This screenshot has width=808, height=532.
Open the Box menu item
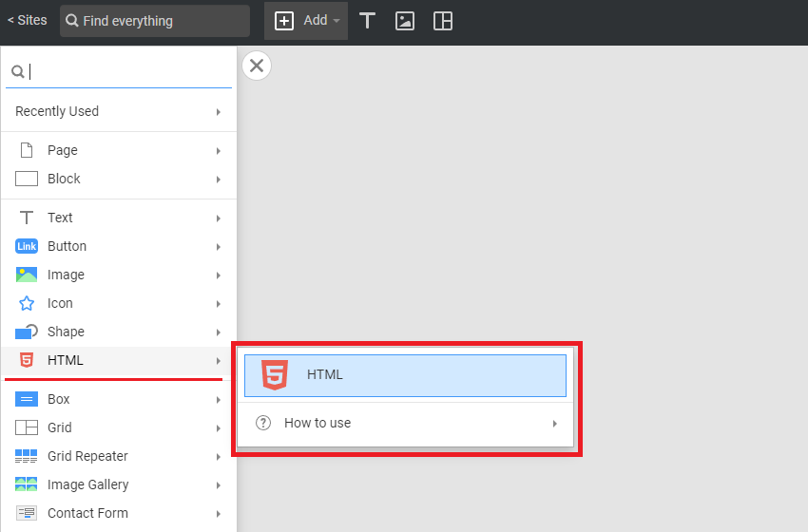coord(119,399)
